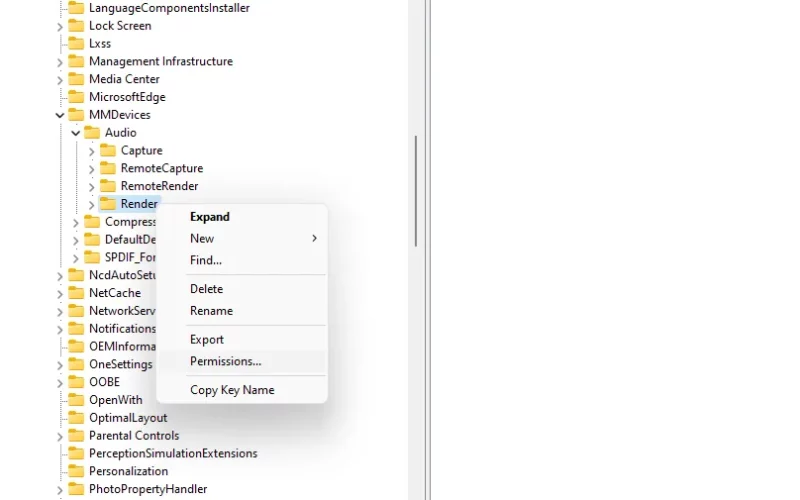Select the PerceptionSimulationExtensions key label
Screen dimensions: 800x500
pyautogui.click(x=173, y=453)
